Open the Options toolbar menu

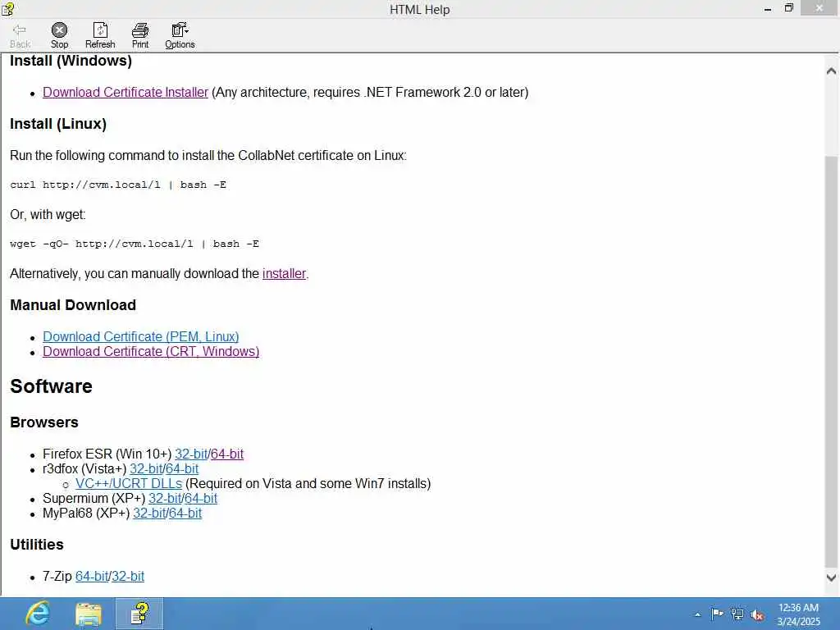(x=180, y=36)
